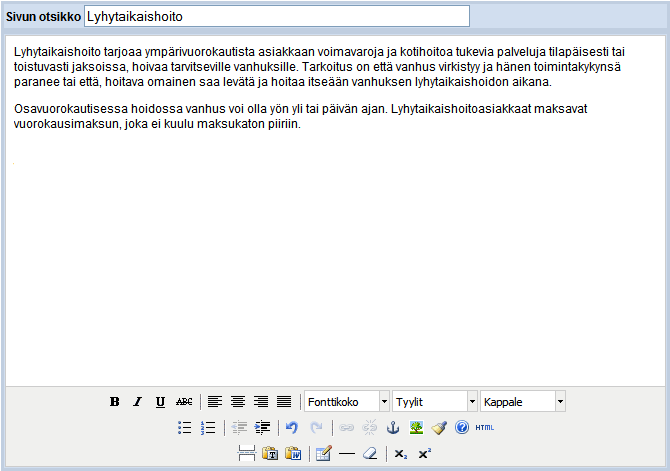Insert a hyperlink with the chain icon
Viewport: 670px width, 471px height.
pyautogui.click(x=347, y=427)
